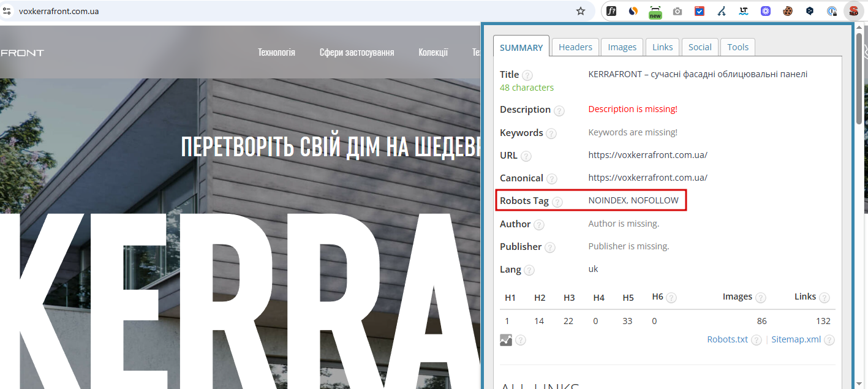Click 'Description is missing!' red text
Image resolution: width=868 pixels, height=389 pixels.
(x=633, y=109)
